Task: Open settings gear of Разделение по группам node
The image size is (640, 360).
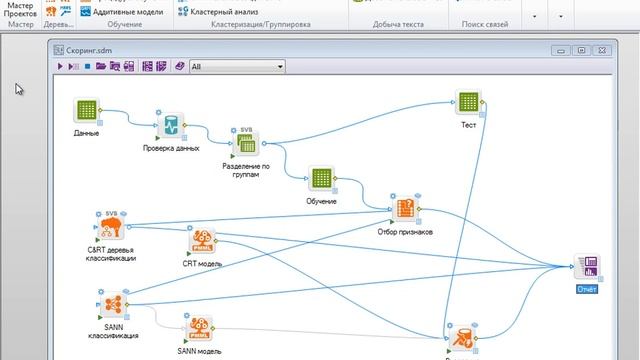Action: pyautogui.click(x=233, y=130)
